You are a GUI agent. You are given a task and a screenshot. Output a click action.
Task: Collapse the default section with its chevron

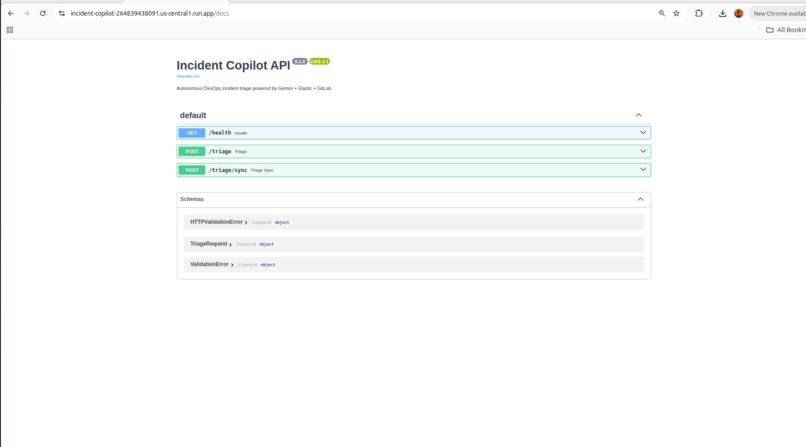[x=638, y=115]
